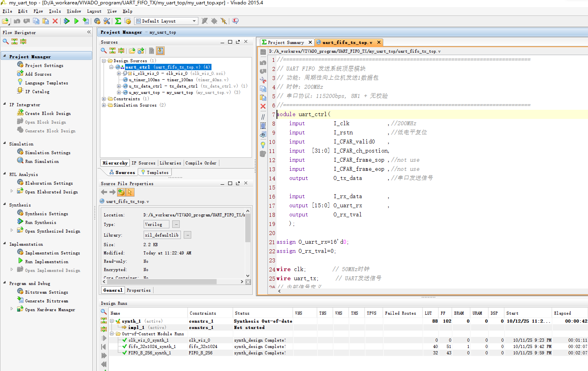Switch to Libraries tab in Sources

coord(170,163)
